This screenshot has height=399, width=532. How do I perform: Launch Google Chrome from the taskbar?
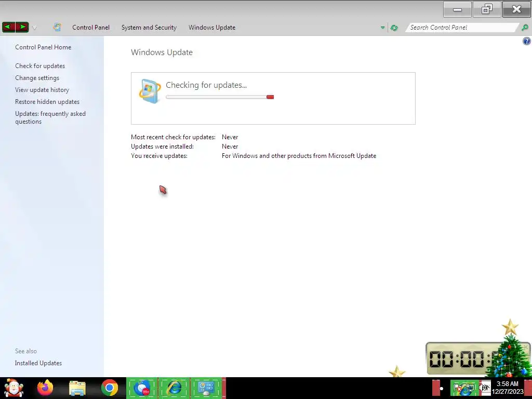109,388
